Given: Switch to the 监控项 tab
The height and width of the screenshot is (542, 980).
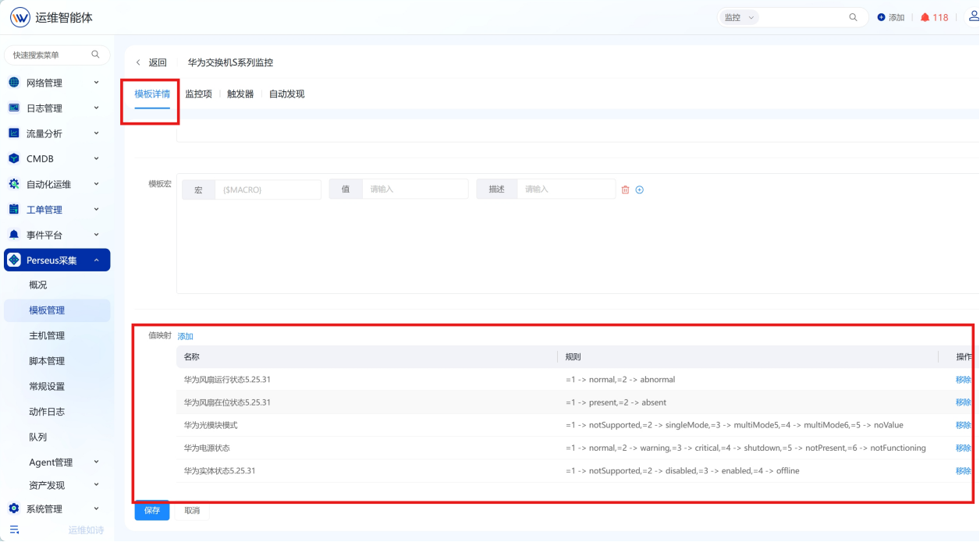Looking at the screenshot, I should (198, 94).
